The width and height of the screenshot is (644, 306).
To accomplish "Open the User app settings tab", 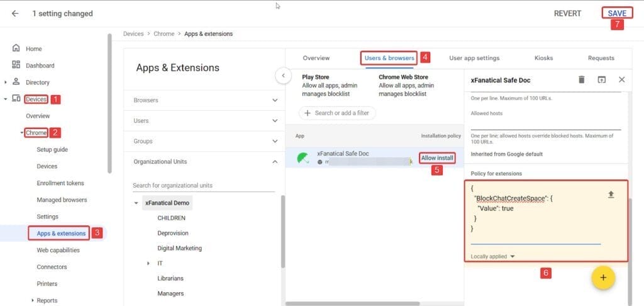I will [474, 58].
